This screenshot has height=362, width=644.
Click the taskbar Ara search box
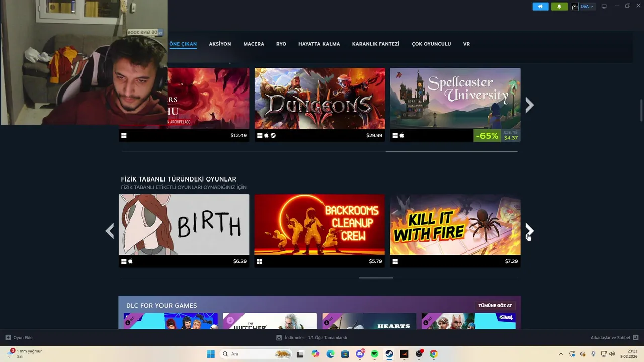[256, 354]
